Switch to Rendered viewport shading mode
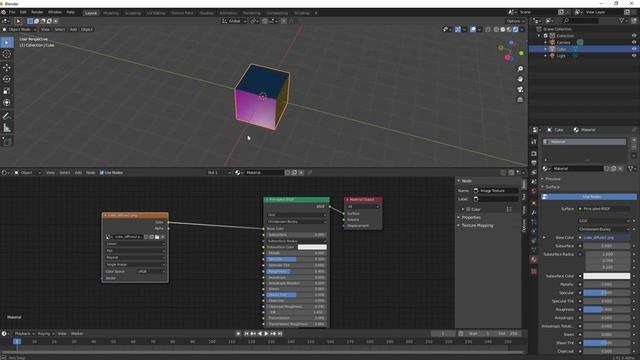 click(x=516, y=29)
